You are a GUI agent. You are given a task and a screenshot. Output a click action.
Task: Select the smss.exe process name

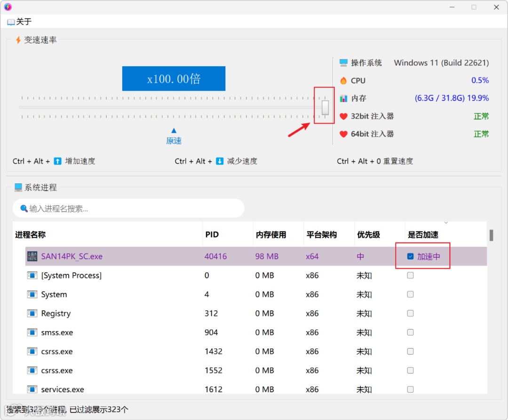pos(57,333)
